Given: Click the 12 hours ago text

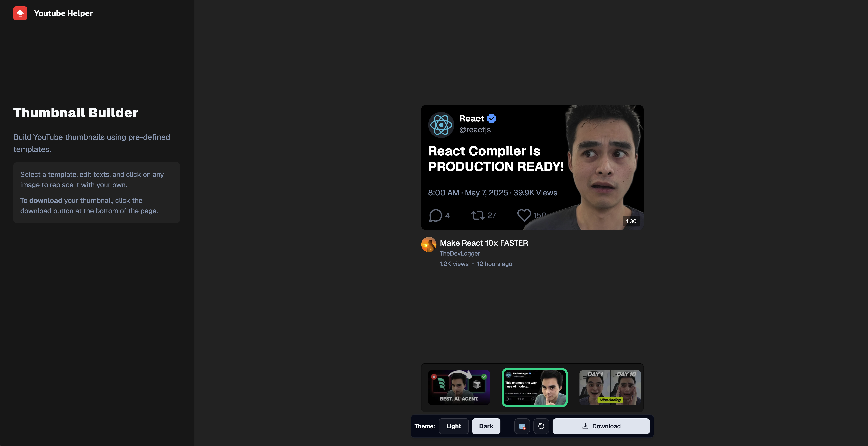Looking at the screenshot, I should point(495,264).
